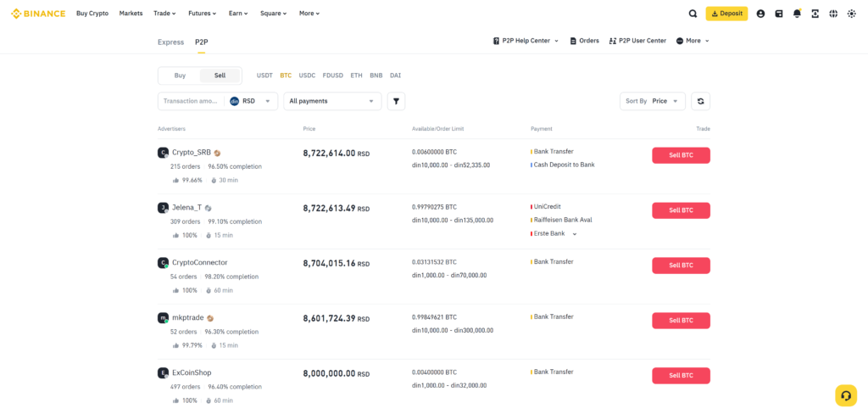Open the Sort By Price dropdown
The image size is (868, 414).
652,102
